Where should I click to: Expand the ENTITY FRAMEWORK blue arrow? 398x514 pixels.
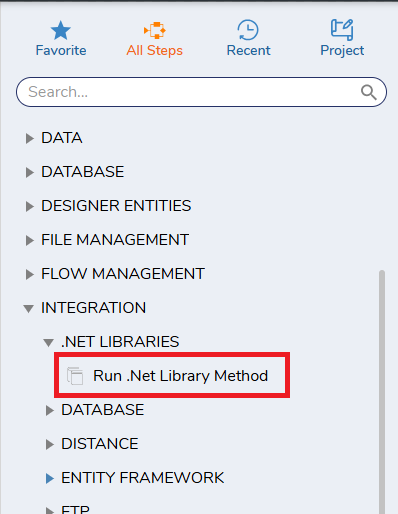[50, 478]
